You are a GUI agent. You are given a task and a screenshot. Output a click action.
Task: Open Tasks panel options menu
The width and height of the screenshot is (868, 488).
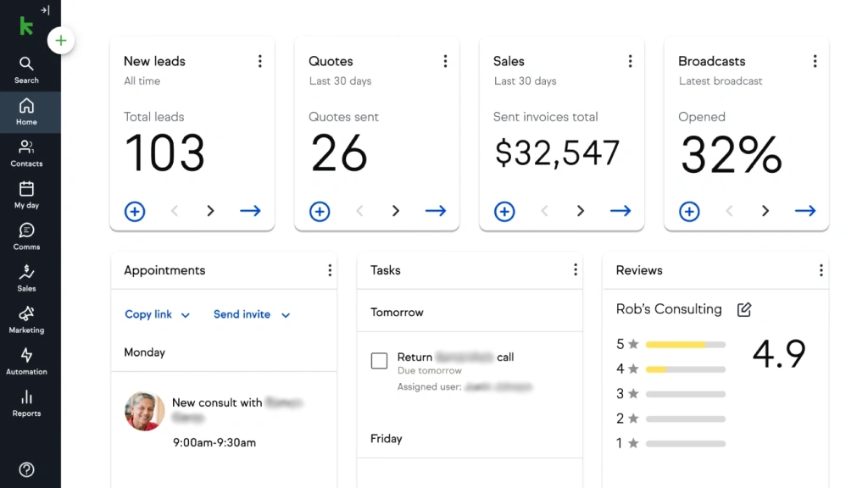click(x=576, y=270)
